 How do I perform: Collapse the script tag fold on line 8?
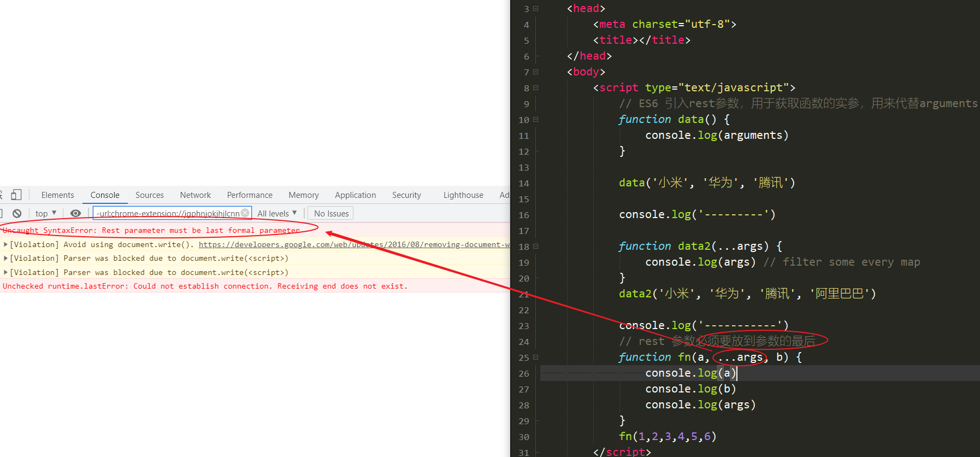click(x=536, y=87)
